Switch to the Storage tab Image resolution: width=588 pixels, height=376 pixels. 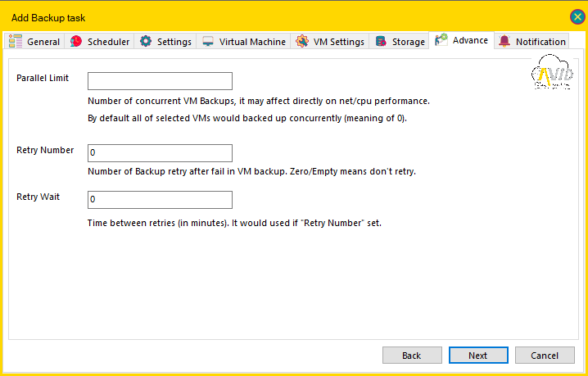click(400, 41)
